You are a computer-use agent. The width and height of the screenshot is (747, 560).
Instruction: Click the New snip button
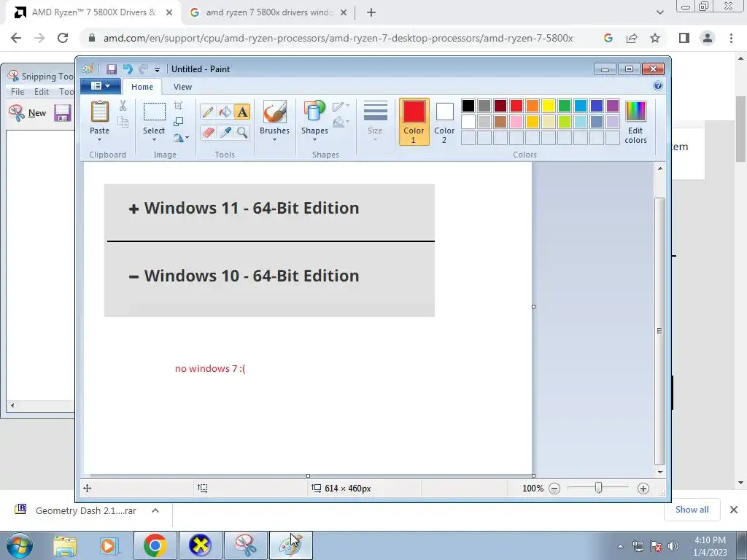click(28, 113)
